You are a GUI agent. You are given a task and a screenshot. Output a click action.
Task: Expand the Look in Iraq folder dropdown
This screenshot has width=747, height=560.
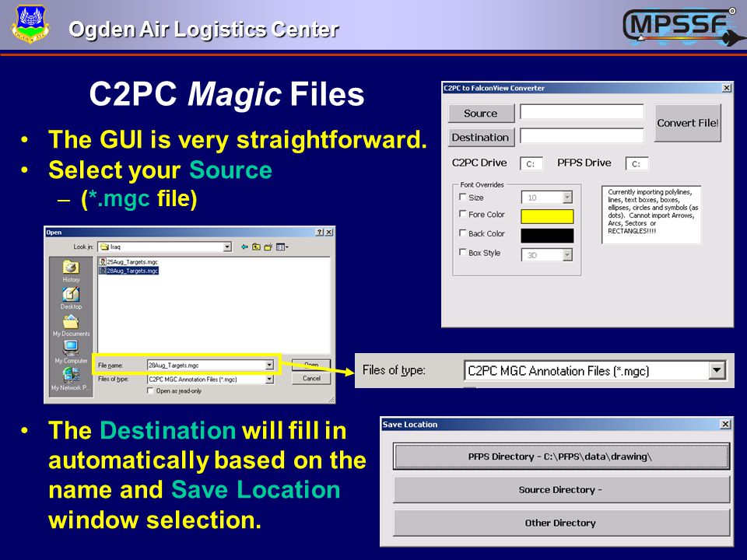point(227,247)
